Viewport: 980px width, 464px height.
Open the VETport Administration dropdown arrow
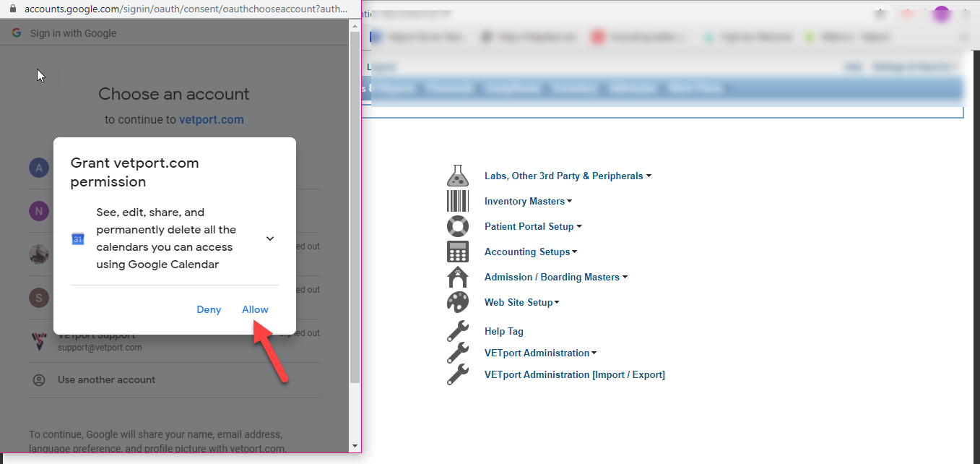[594, 353]
